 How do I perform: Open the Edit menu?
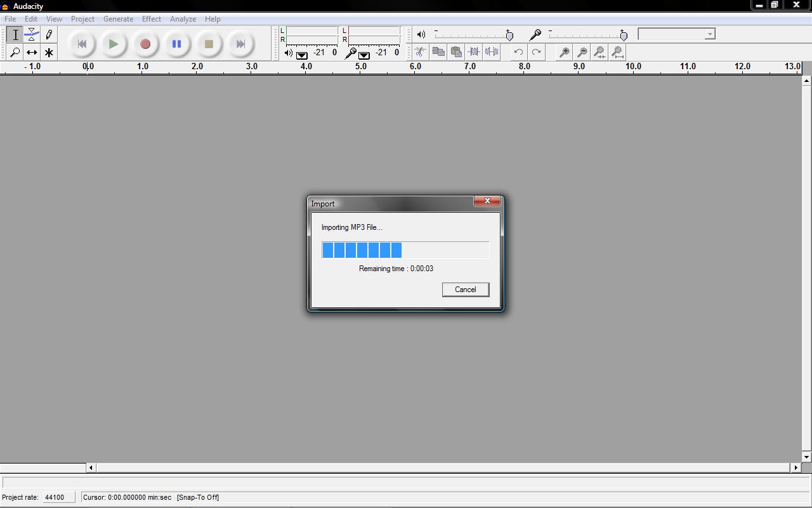[31, 19]
